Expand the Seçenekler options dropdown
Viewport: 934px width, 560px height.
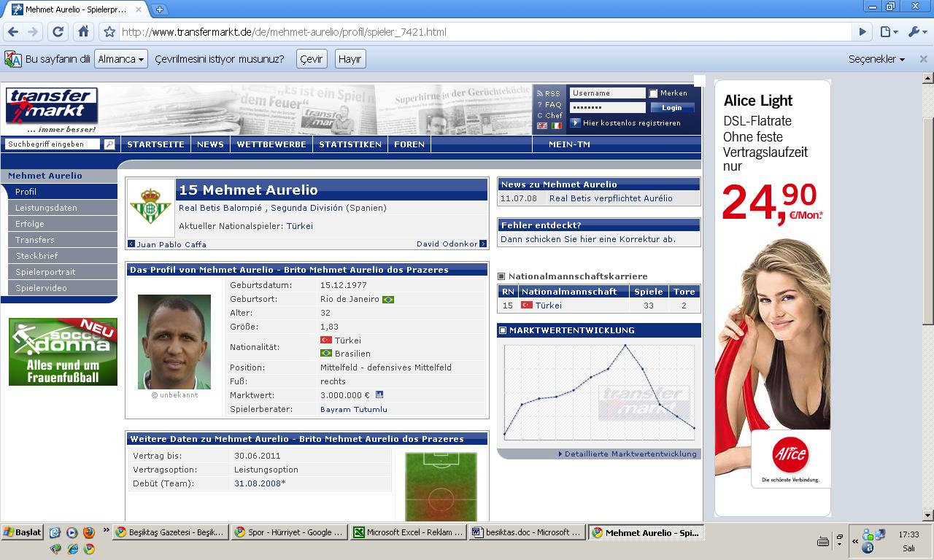tap(876, 59)
